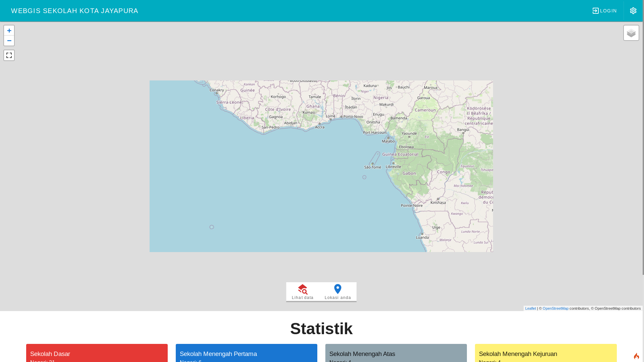Select the Sekolah Dasar statistics card

pos(97,353)
